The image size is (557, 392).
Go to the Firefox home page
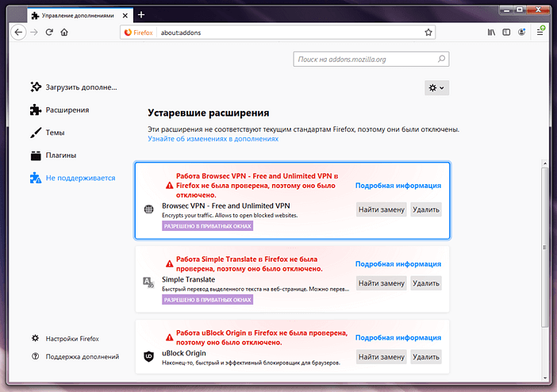pyautogui.click(x=64, y=33)
